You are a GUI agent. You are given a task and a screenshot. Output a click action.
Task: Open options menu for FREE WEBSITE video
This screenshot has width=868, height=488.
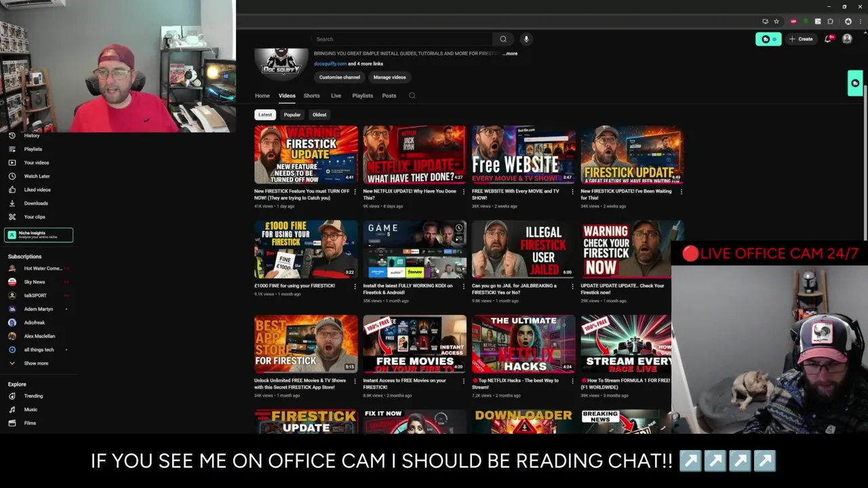(572, 192)
